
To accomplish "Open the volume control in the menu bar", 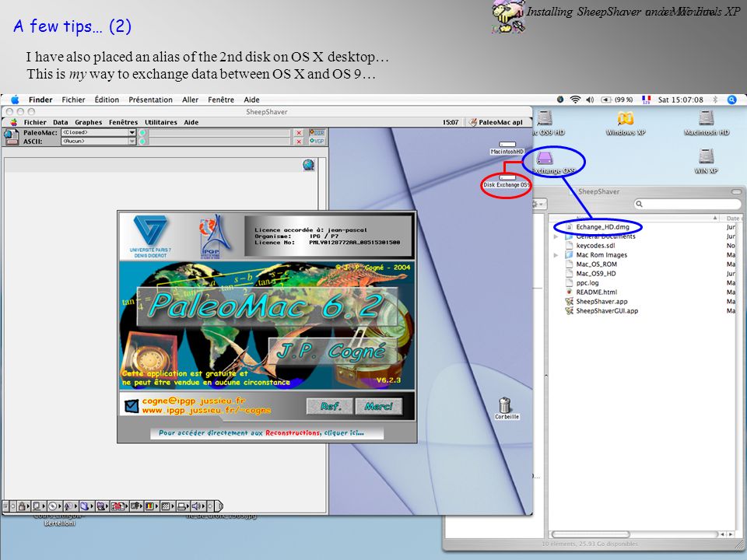I will point(590,100).
